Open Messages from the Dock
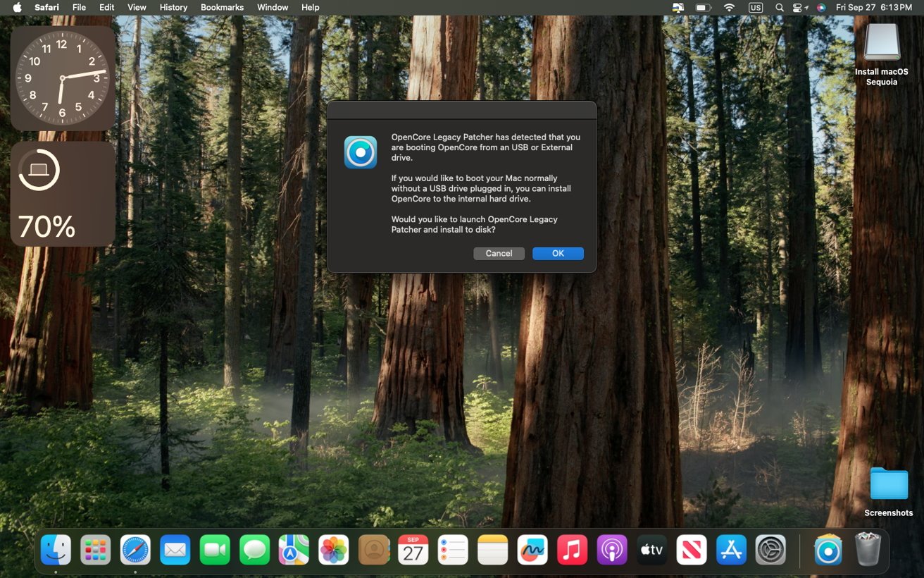This screenshot has height=578, width=924. (254, 550)
